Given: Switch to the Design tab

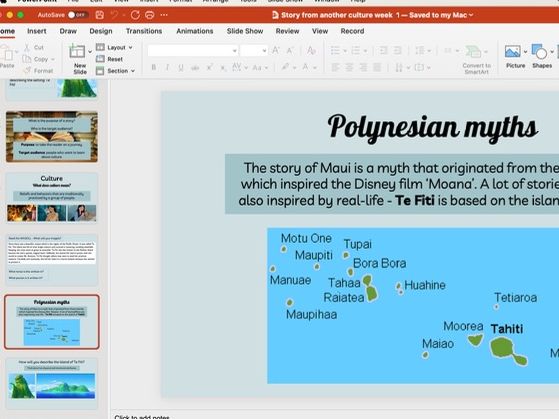Looking at the screenshot, I should [x=101, y=31].
